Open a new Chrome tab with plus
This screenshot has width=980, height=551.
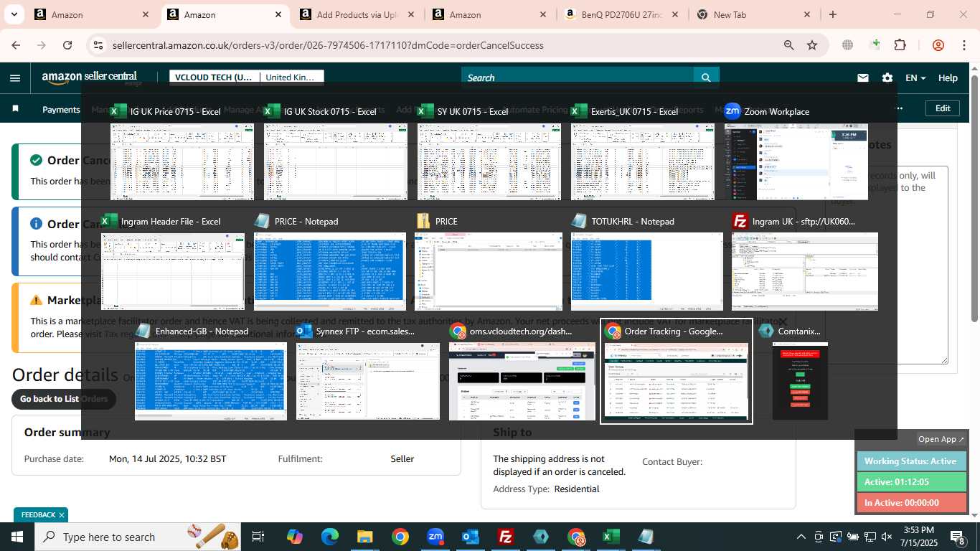pyautogui.click(x=832, y=14)
